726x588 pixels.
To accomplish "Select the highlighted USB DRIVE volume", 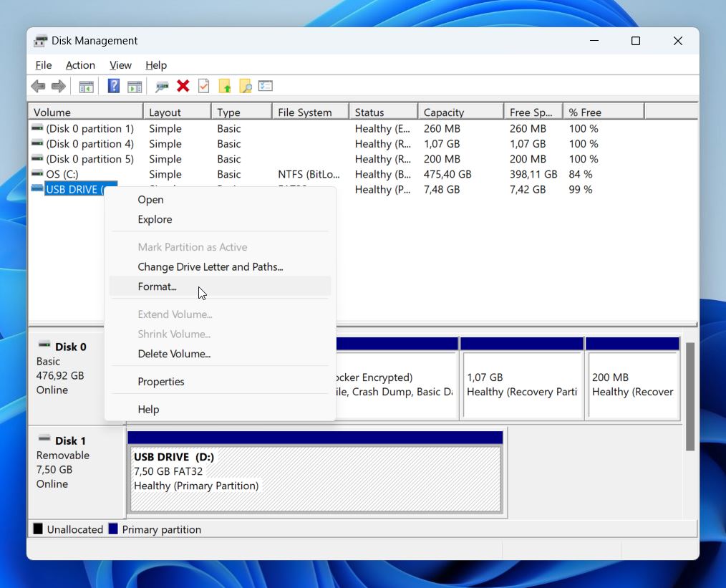I will [x=74, y=189].
